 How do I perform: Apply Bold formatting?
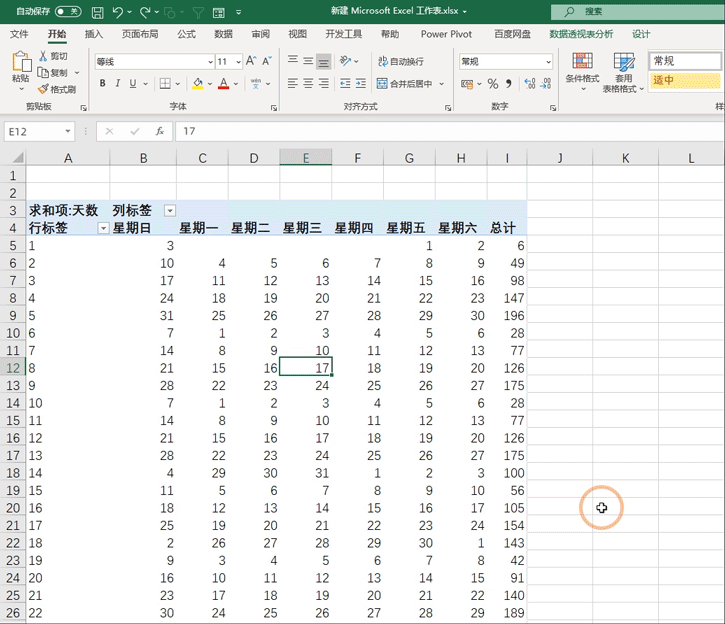pos(103,83)
